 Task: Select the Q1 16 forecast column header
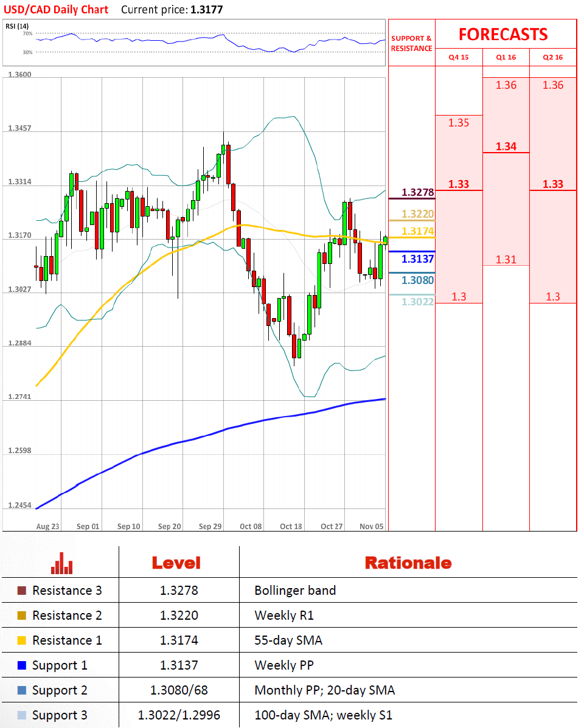coord(506,57)
